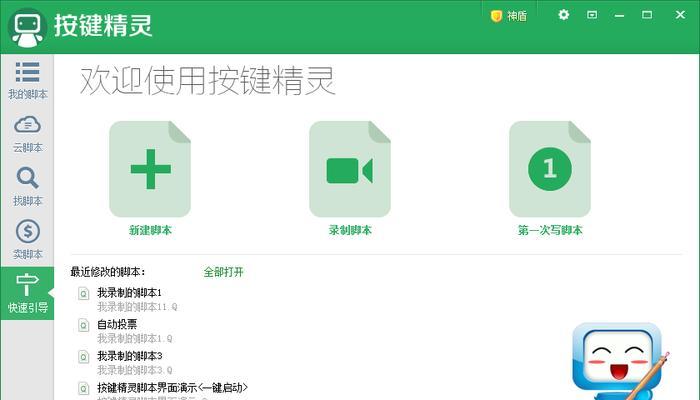The image size is (700, 400).
Task: Click the 录制脚本 camera file icon
Action: coord(350,169)
